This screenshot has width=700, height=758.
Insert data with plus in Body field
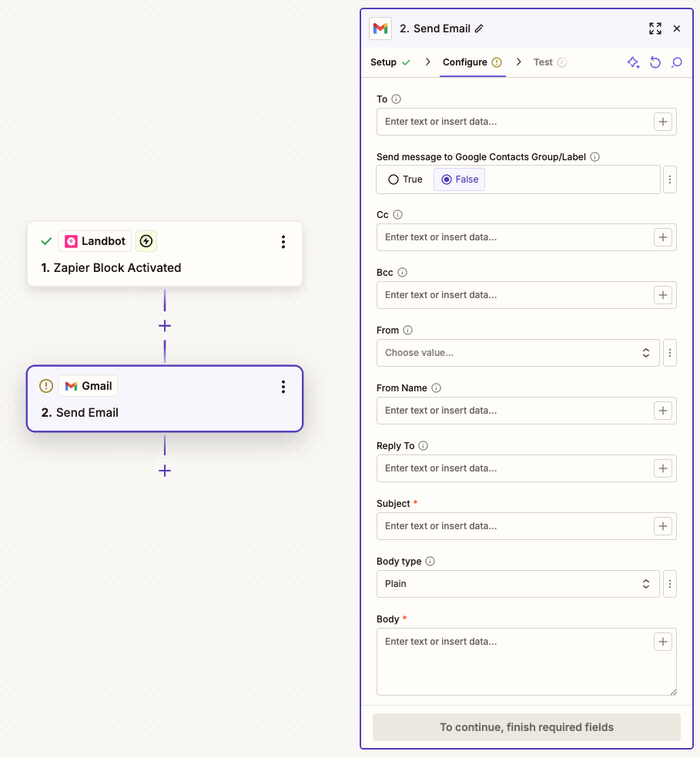[x=663, y=642]
